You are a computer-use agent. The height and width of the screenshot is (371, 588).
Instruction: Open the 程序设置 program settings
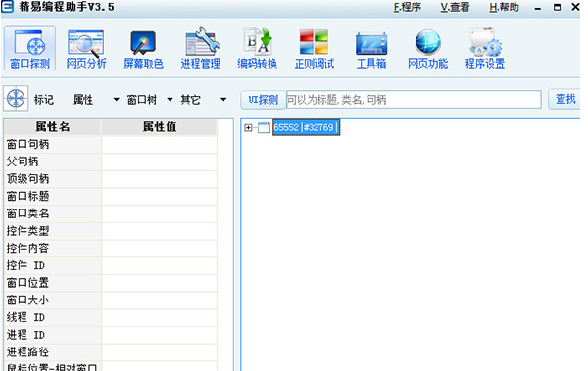[485, 48]
